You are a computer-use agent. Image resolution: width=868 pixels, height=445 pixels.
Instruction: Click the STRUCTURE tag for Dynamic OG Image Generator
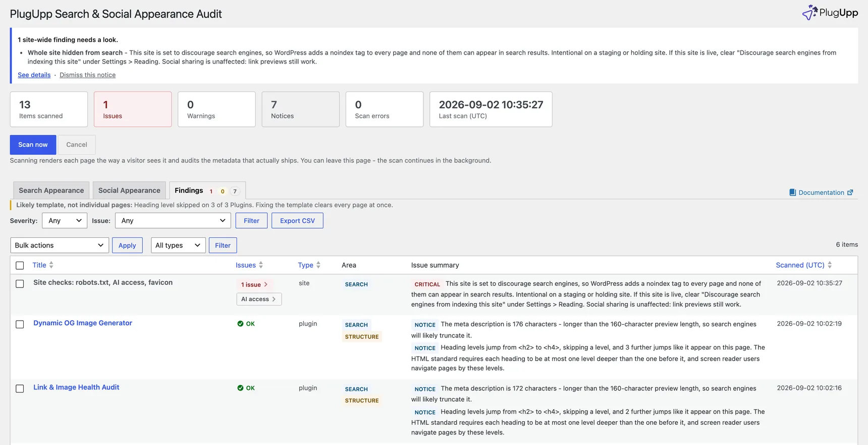click(x=362, y=337)
